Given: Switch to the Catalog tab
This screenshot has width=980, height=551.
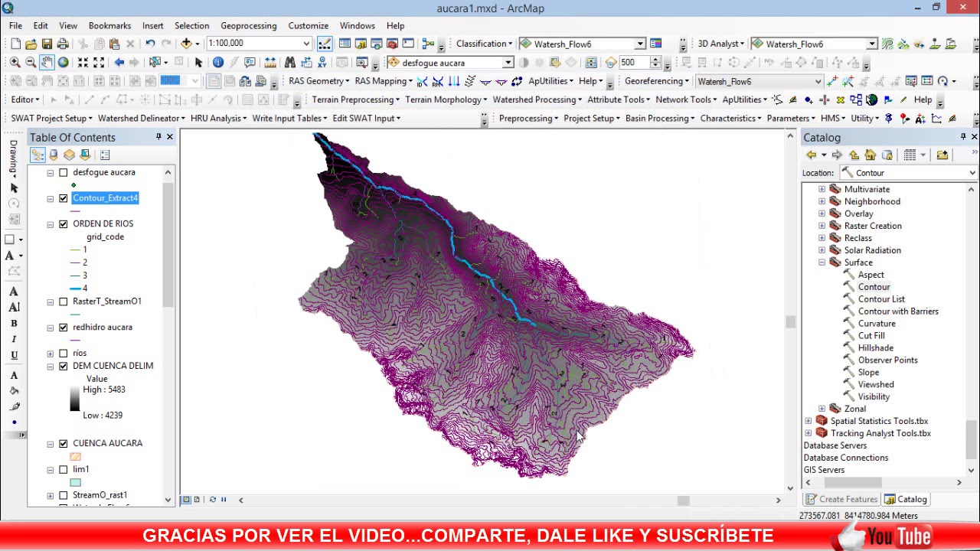Looking at the screenshot, I should click(x=906, y=499).
